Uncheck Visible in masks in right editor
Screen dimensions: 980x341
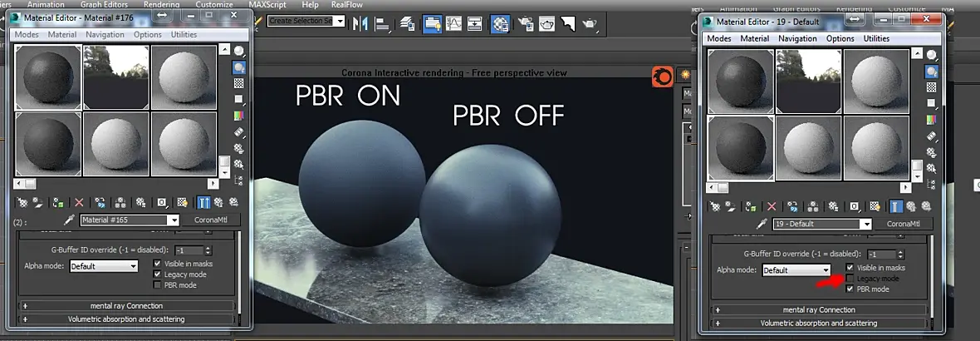click(850, 268)
